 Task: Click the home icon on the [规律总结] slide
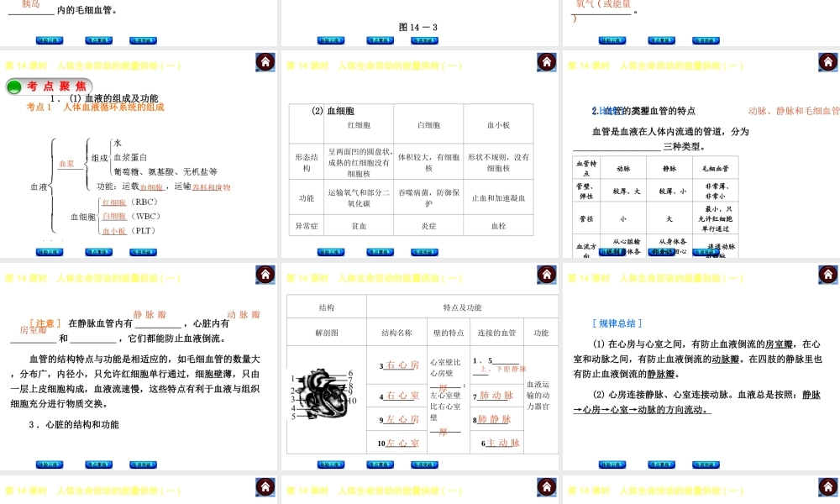[827, 275]
